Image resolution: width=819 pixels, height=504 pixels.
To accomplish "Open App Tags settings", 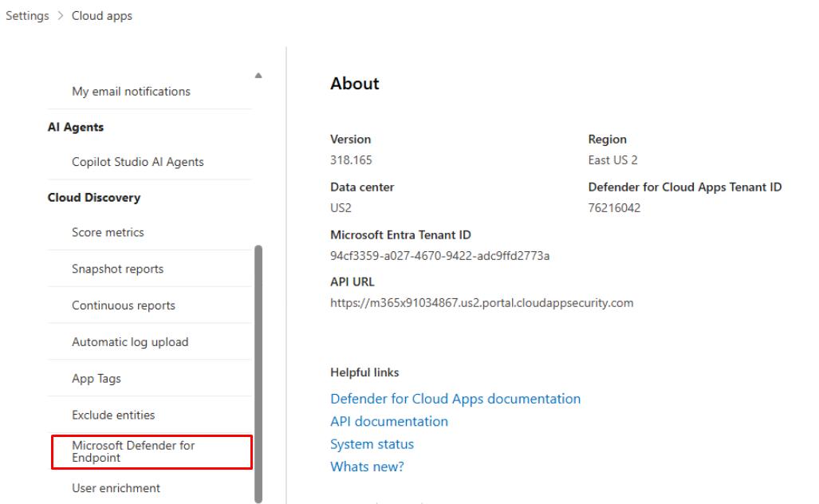I will [96, 379].
